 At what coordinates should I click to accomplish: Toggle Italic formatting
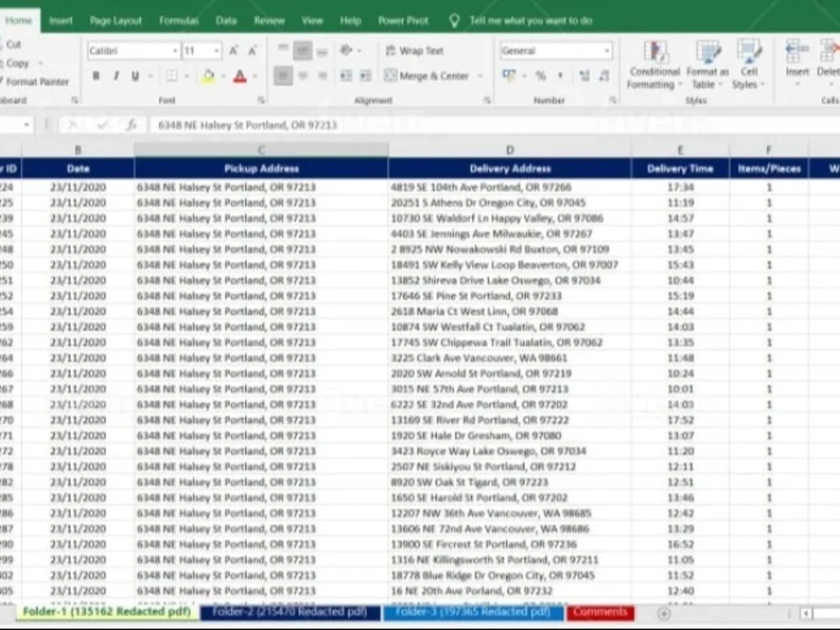116,76
